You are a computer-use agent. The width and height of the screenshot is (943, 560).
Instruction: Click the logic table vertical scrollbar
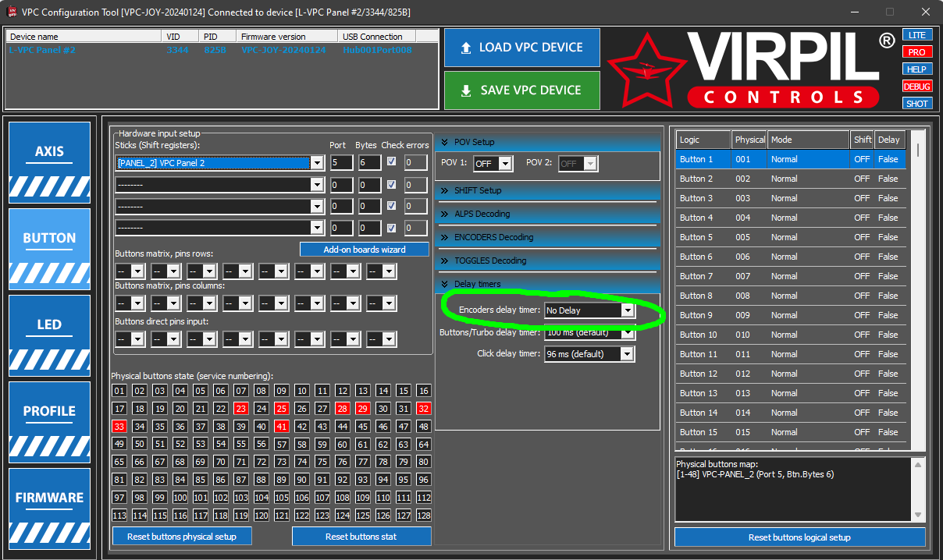pos(918,290)
